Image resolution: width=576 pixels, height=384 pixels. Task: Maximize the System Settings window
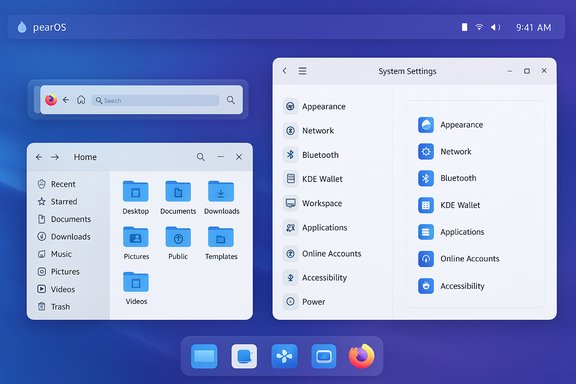[x=527, y=71]
